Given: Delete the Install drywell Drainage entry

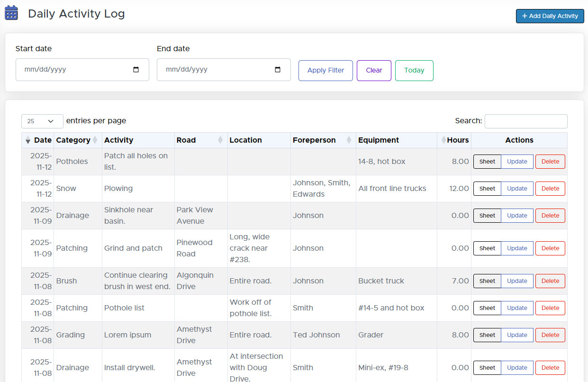Looking at the screenshot, I should (x=550, y=368).
